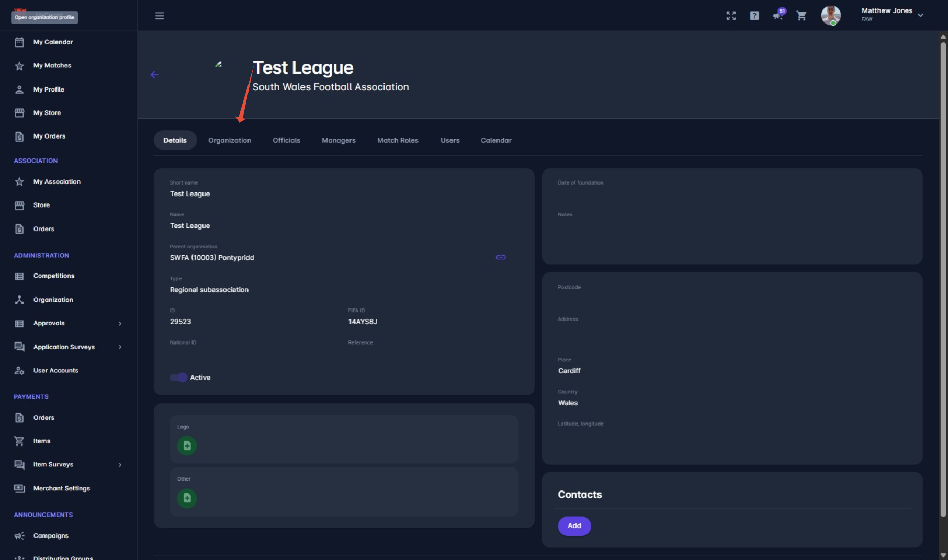Click scrollbar up arrow
Screen dimensions: 948x560
943,37
